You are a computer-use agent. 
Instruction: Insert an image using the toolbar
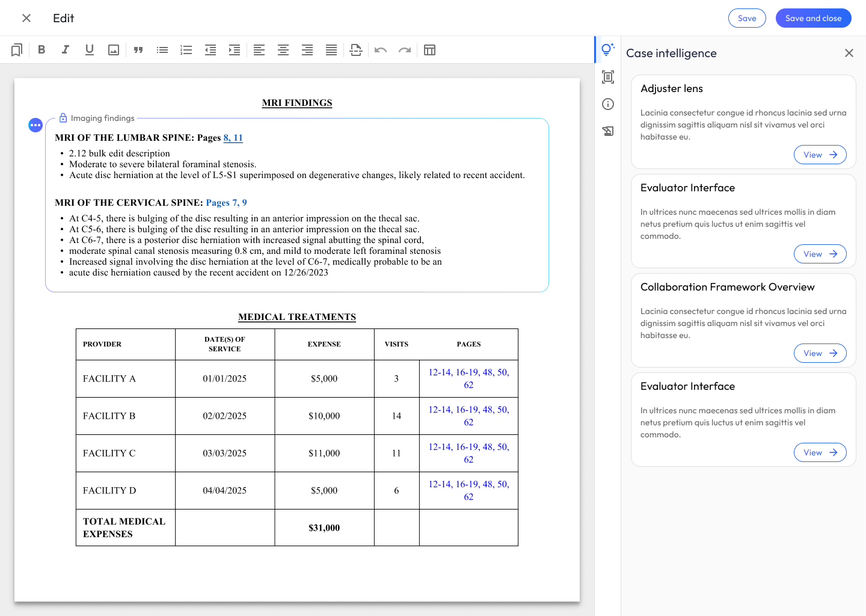click(114, 50)
